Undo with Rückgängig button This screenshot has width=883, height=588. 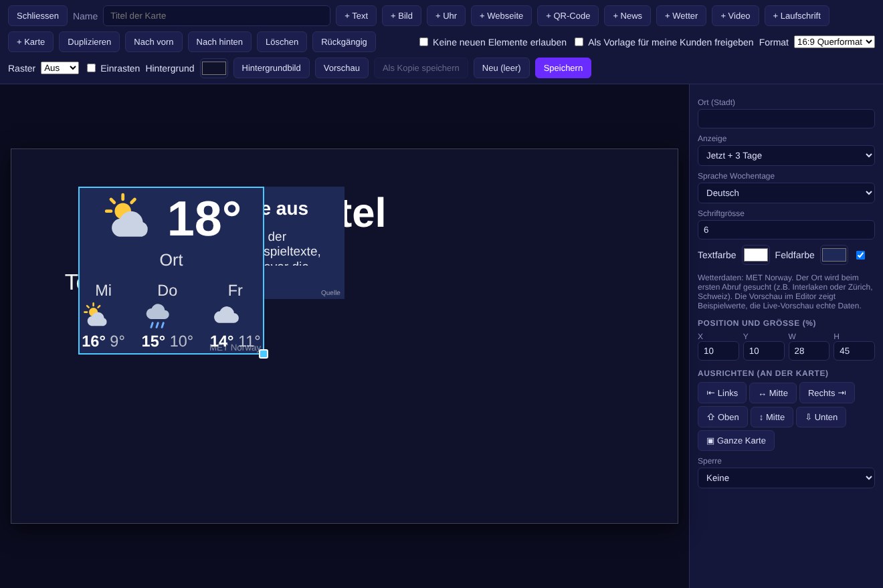click(344, 41)
